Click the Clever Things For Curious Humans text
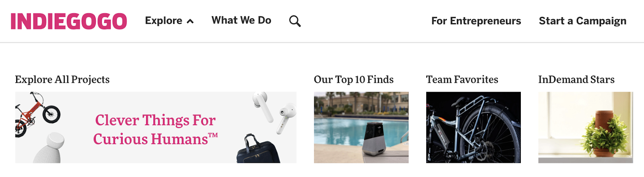This screenshot has height=177, width=644. [x=155, y=130]
